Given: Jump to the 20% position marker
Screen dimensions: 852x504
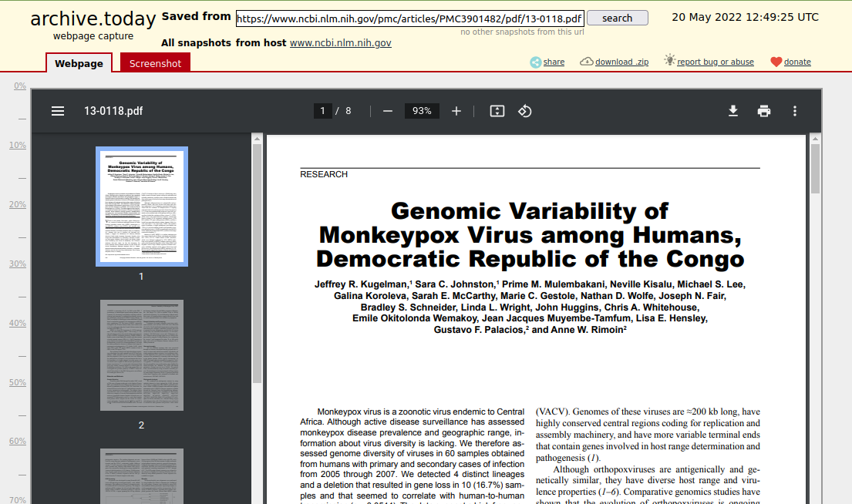Looking at the screenshot, I should point(18,204).
